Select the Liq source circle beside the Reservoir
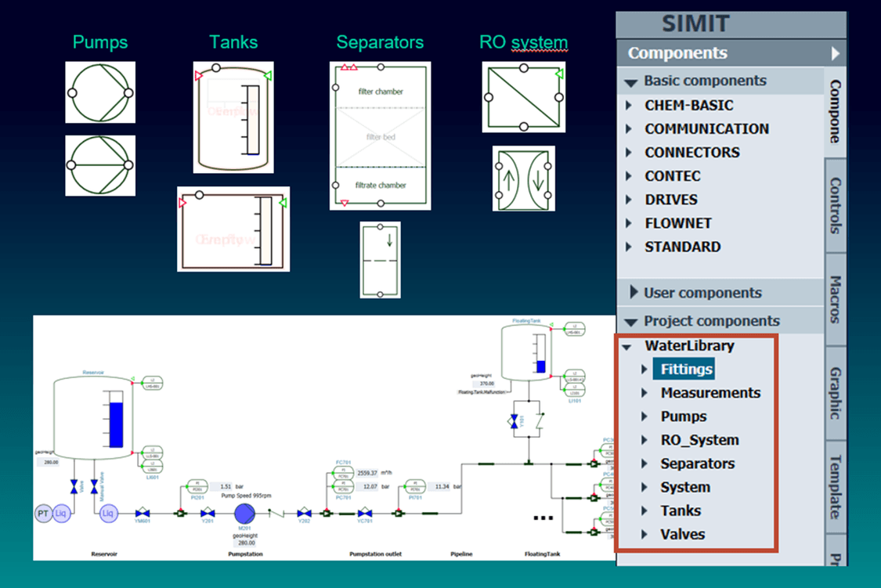The image size is (881, 588). click(x=62, y=513)
